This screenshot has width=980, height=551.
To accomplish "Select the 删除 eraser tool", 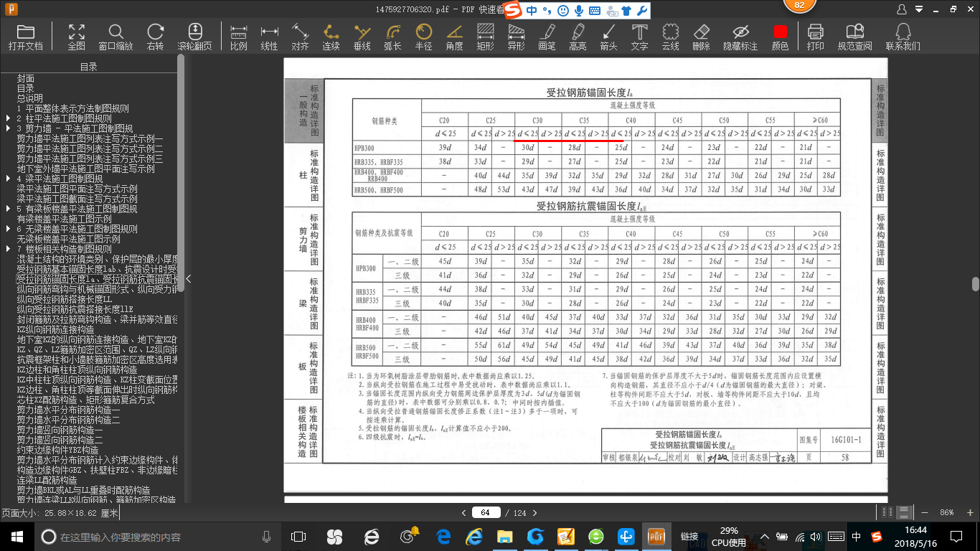I will [x=702, y=37].
